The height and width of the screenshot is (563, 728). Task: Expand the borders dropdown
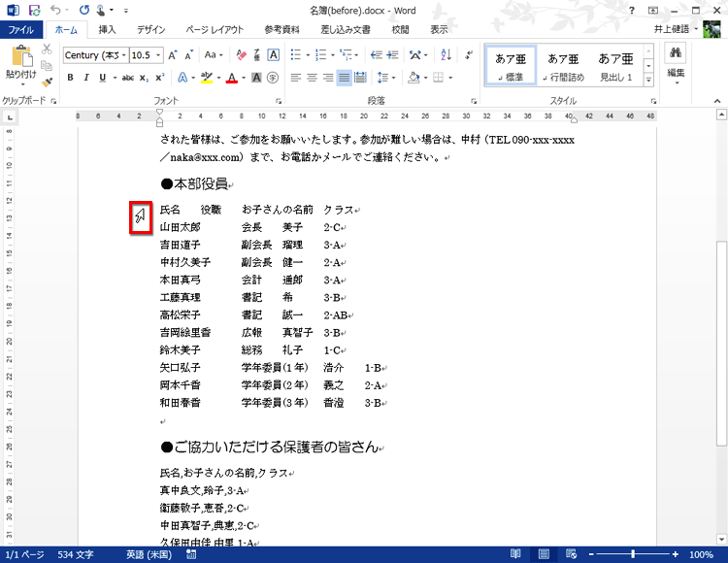(x=450, y=78)
